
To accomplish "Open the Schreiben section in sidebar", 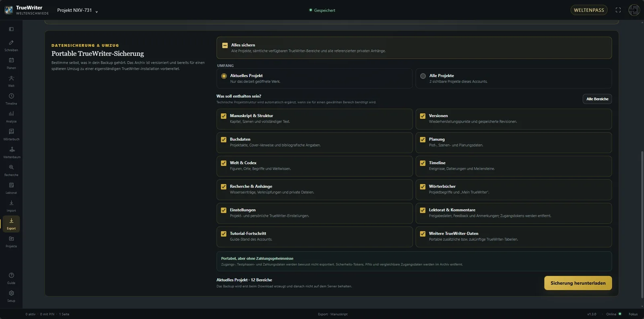I will tap(11, 45).
